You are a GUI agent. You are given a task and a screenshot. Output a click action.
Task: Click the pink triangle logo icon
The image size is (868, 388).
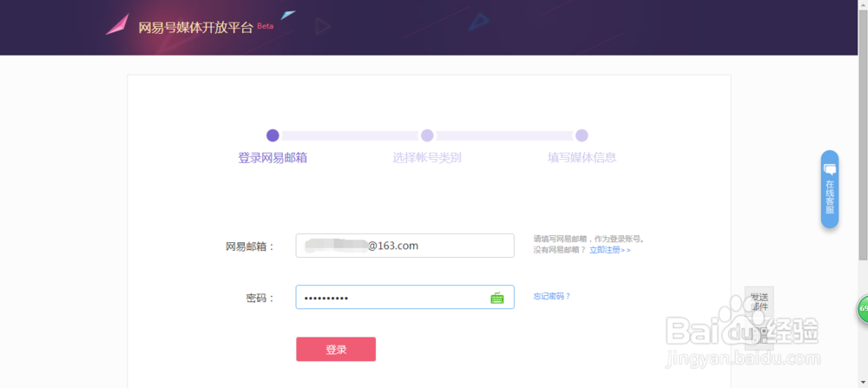[118, 24]
